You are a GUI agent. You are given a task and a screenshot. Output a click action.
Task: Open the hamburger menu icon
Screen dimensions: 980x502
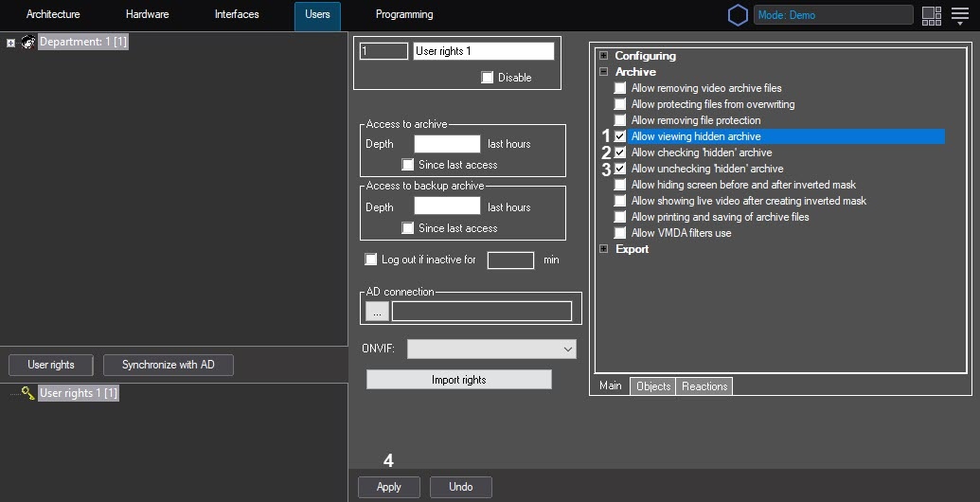(x=959, y=15)
